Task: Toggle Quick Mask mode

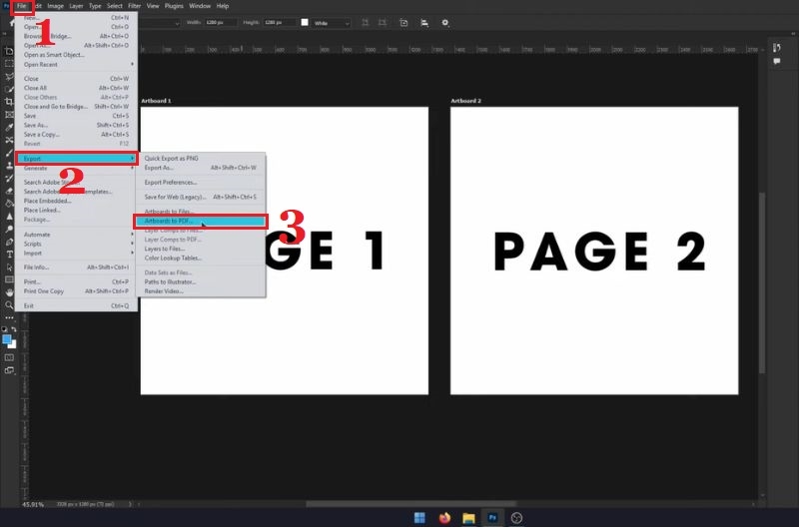Action: (9, 357)
